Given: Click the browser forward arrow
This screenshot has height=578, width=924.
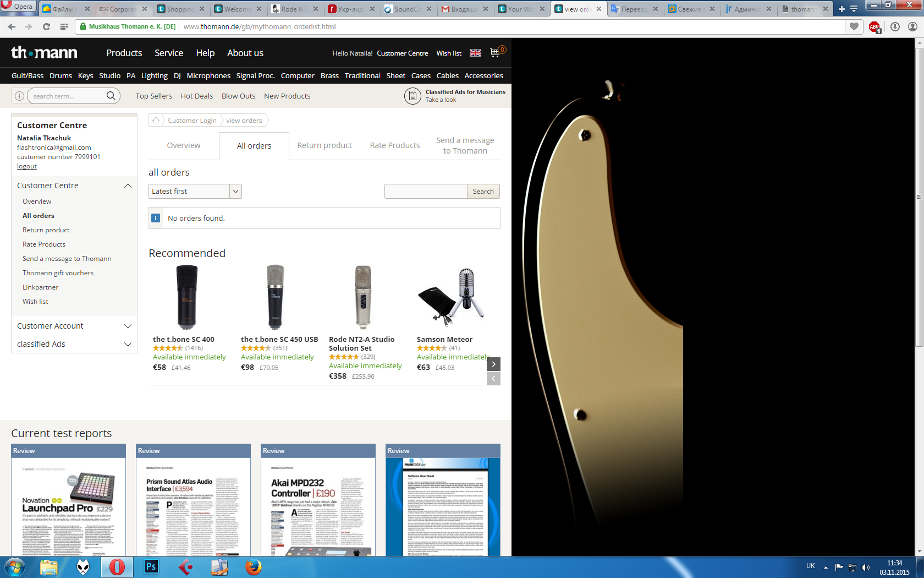Looking at the screenshot, I should click(x=29, y=26).
